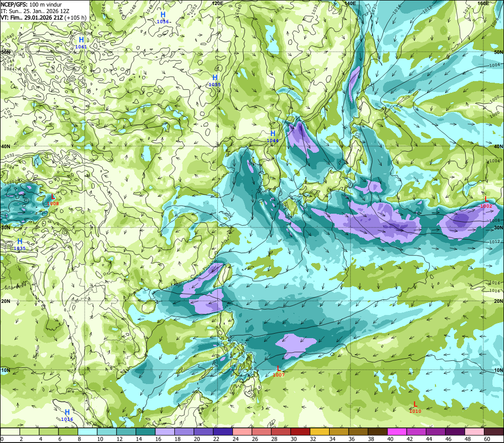This screenshot has height=443, width=504.
Task: Pick the 46–48 dark purple legend swatch
Action: click(455, 431)
